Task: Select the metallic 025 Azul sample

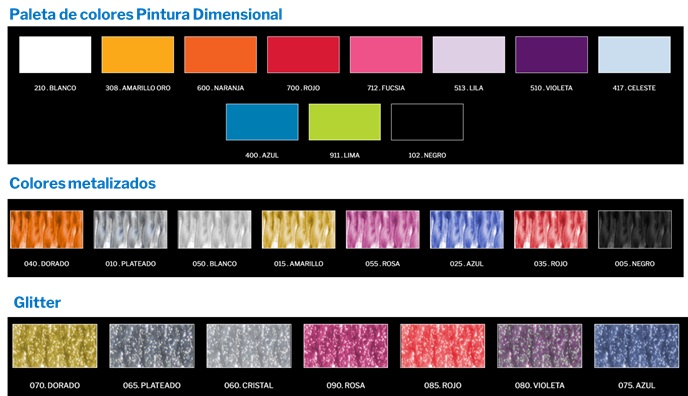Action: (x=467, y=229)
